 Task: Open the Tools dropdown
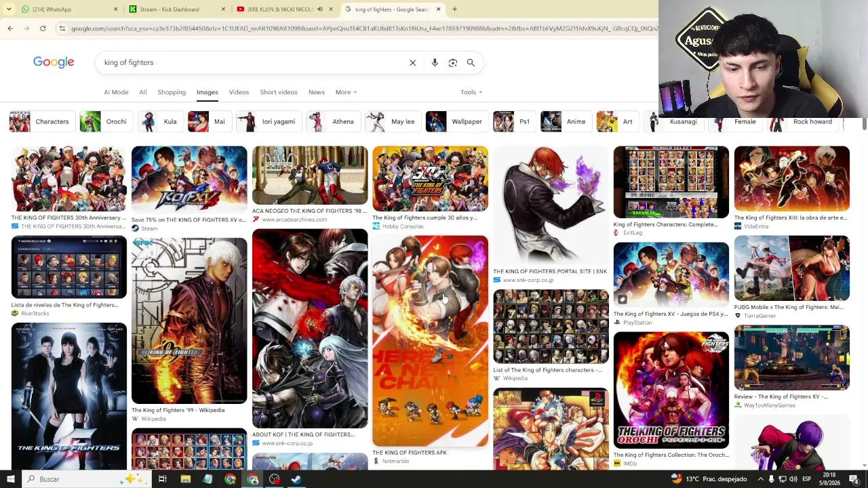click(x=471, y=92)
